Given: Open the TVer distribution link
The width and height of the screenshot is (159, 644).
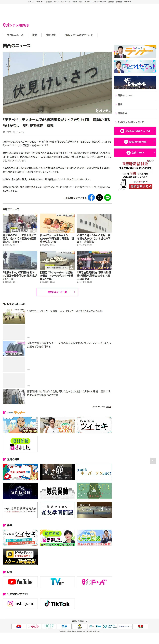Looking at the screenshot, I should [x=57, y=582].
